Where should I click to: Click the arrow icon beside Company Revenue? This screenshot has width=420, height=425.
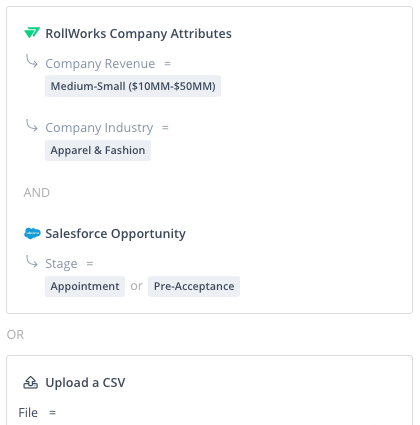point(32,61)
